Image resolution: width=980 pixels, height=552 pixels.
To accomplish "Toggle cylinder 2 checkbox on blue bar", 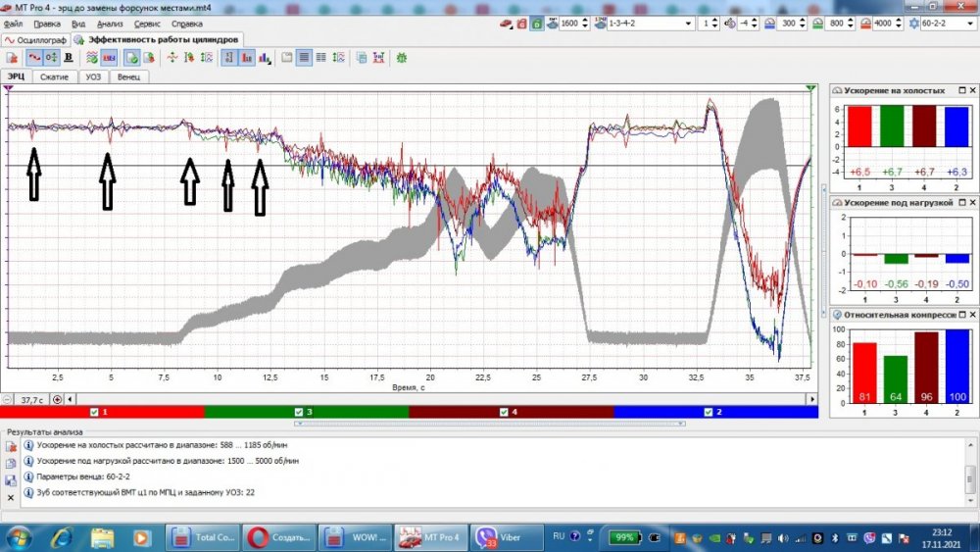I will pyautogui.click(x=709, y=412).
